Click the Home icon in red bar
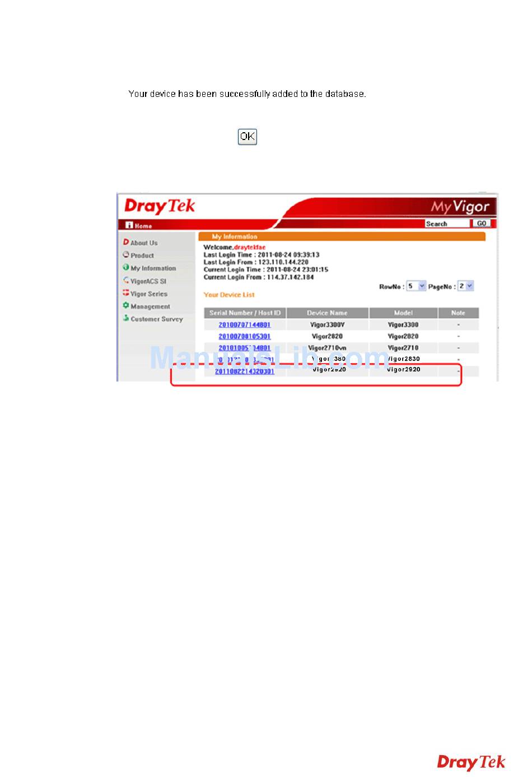This screenshot has height=777, width=532. [129, 225]
